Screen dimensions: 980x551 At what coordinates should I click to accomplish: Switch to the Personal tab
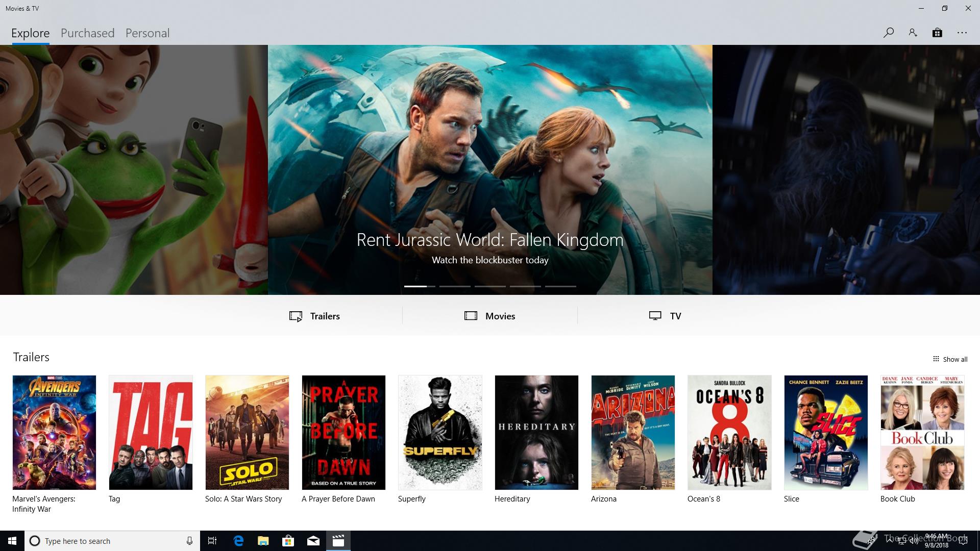tap(148, 33)
